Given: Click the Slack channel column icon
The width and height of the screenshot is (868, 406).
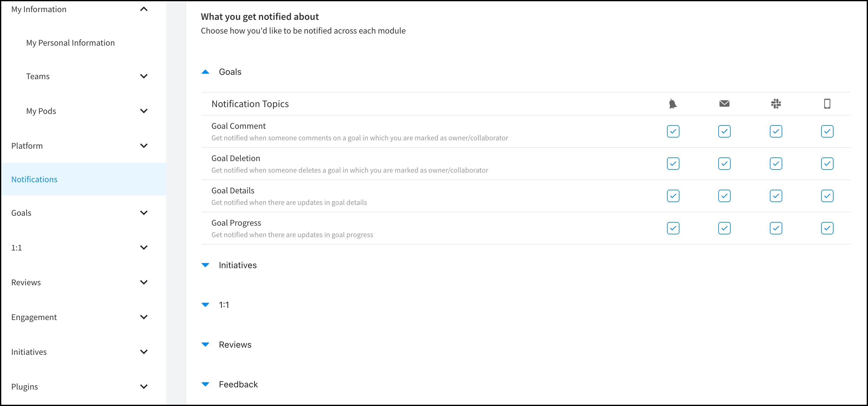Looking at the screenshot, I should 776,104.
